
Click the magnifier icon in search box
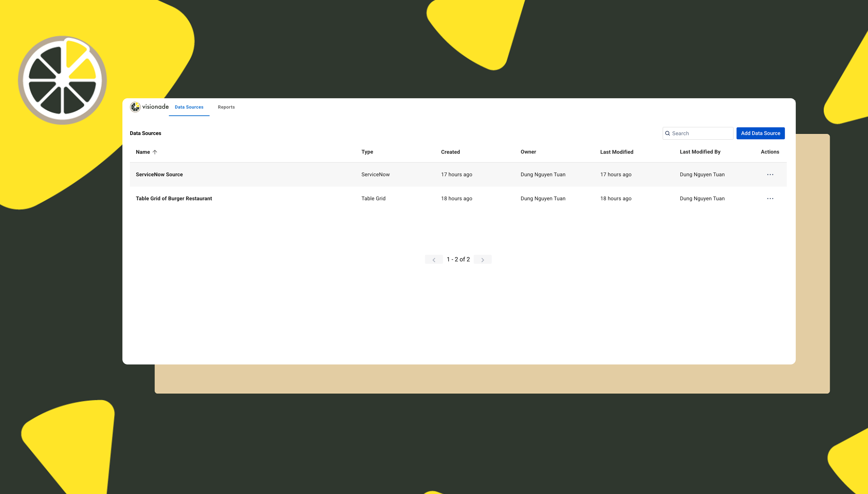[x=668, y=133]
